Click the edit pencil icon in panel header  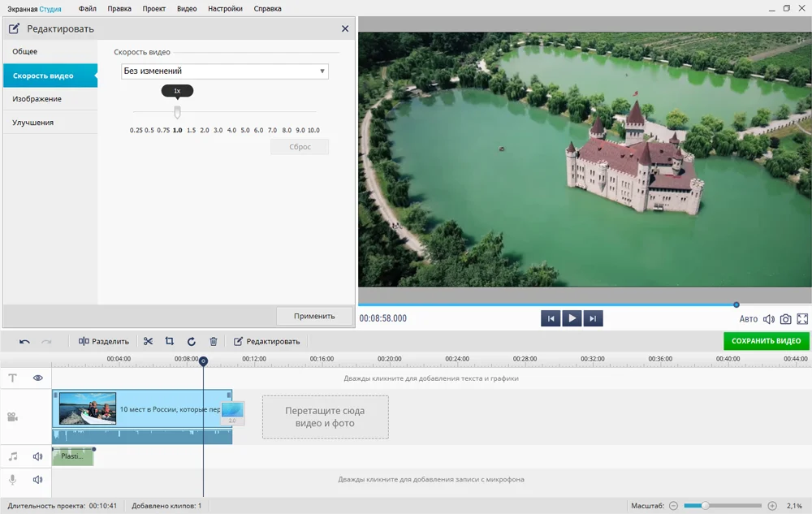coord(15,28)
